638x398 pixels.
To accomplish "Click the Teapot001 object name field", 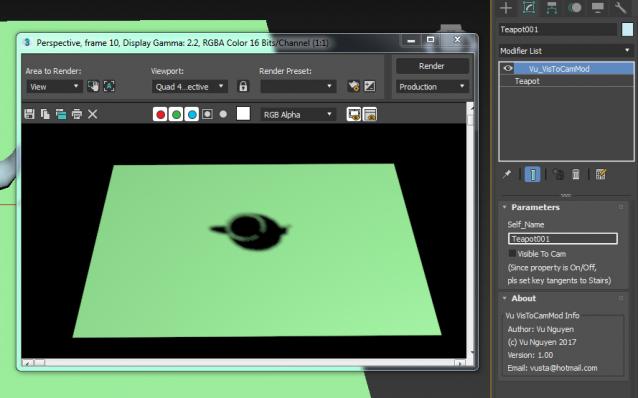I will tap(558, 30).
